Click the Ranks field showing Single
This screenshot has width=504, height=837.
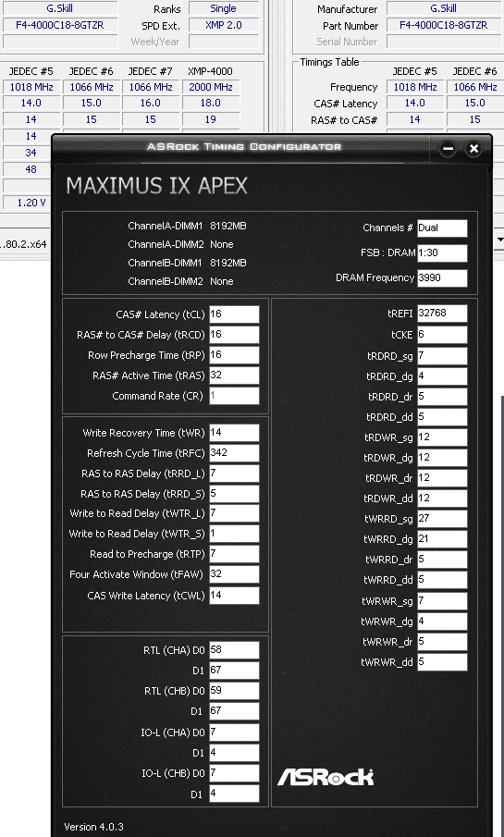224,8
